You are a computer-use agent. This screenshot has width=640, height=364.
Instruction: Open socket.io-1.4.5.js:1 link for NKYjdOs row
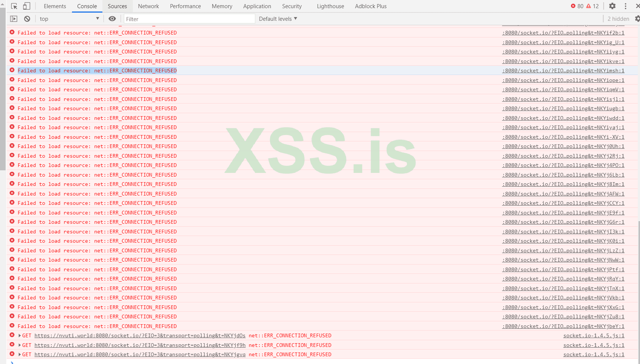tap(594, 335)
